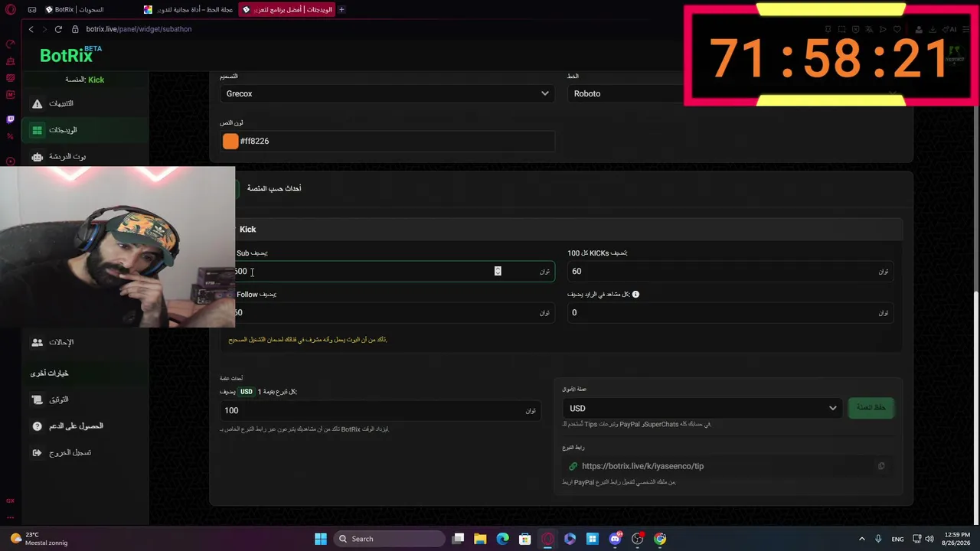Click the taskbar Search box
The image size is (980, 551).
[x=389, y=539]
